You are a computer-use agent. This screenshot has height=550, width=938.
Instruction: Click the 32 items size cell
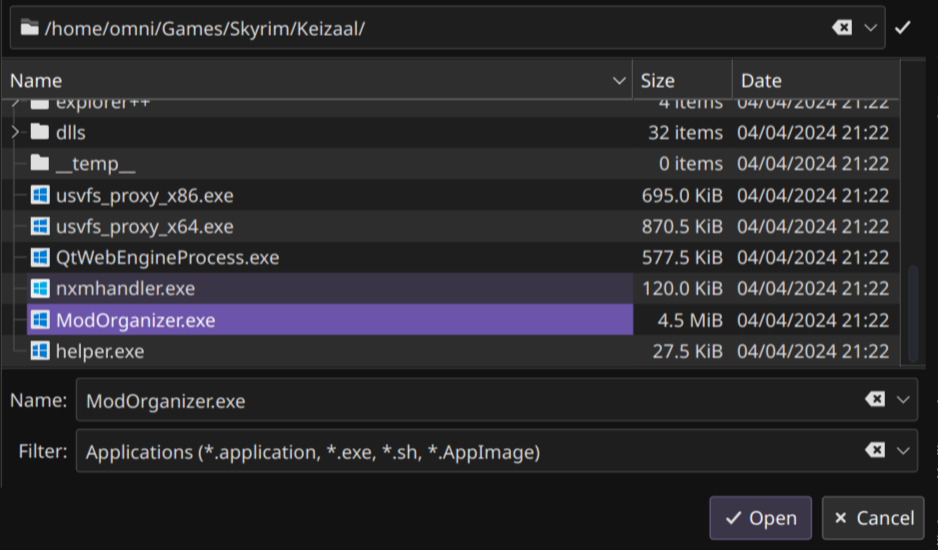click(x=686, y=132)
